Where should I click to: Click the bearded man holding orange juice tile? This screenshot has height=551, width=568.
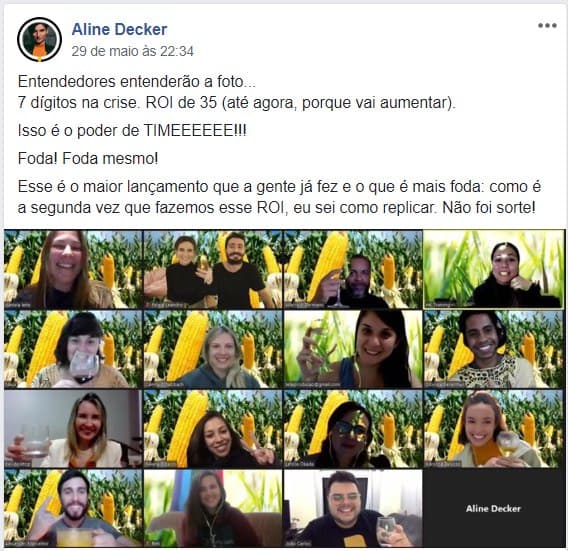point(73,508)
